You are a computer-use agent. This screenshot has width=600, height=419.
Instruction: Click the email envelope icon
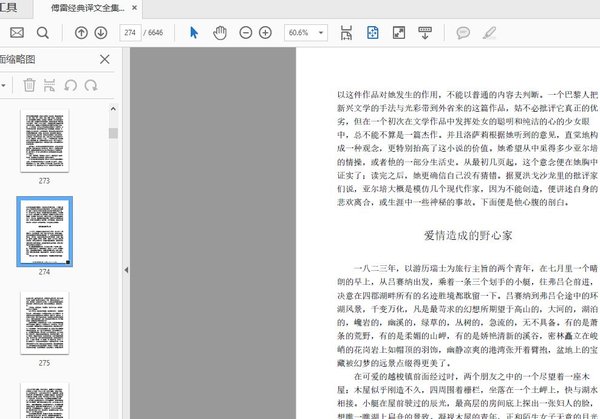[x=17, y=33]
